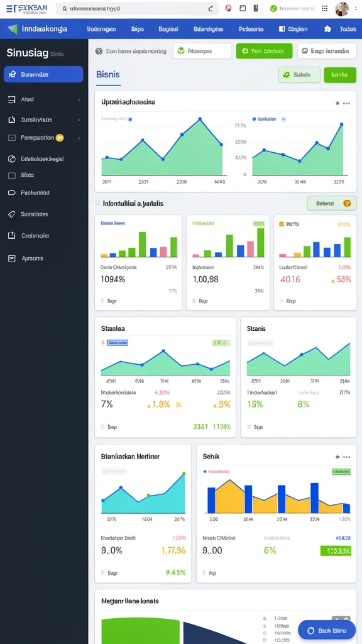Open the user profile avatar
Image resolution: width=362 pixels, height=644 pixels.
341,9
